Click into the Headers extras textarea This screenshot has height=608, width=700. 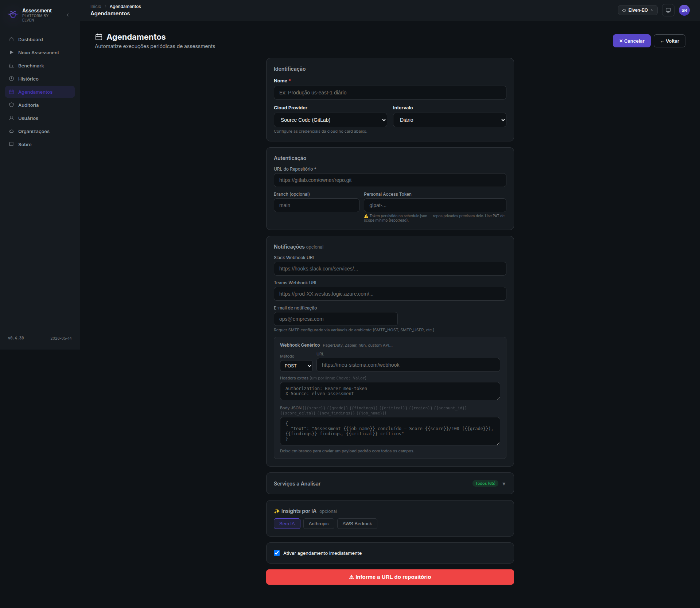point(390,391)
